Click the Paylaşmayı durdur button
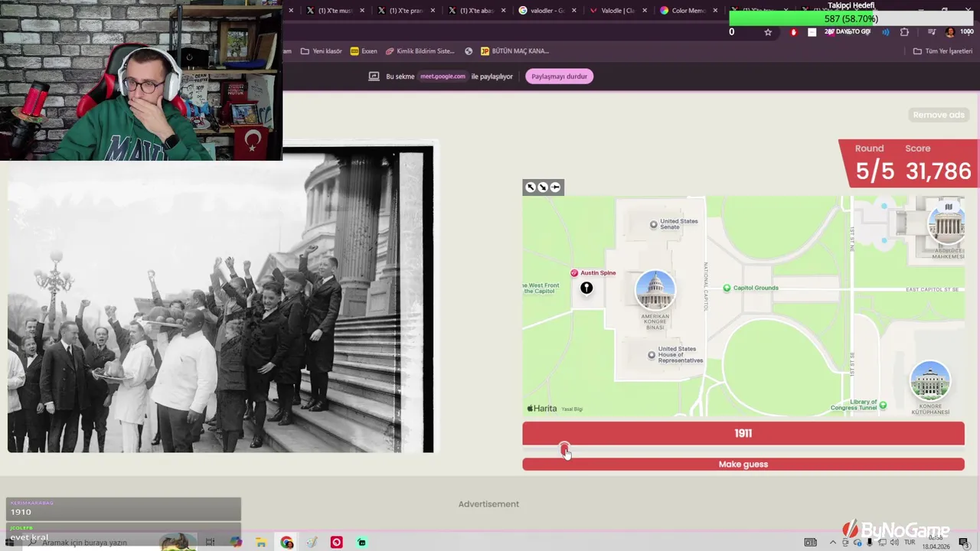The width and height of the screenshot is (980, 551). [560, 77]
